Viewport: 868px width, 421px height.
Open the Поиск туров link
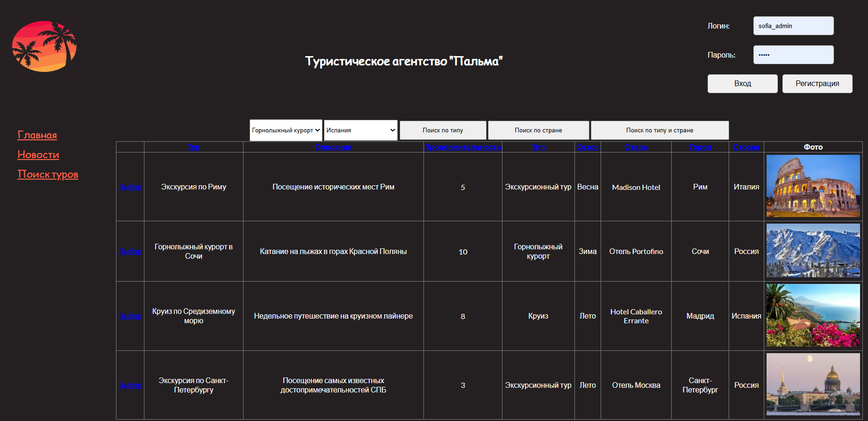click(x=48, y=174)
